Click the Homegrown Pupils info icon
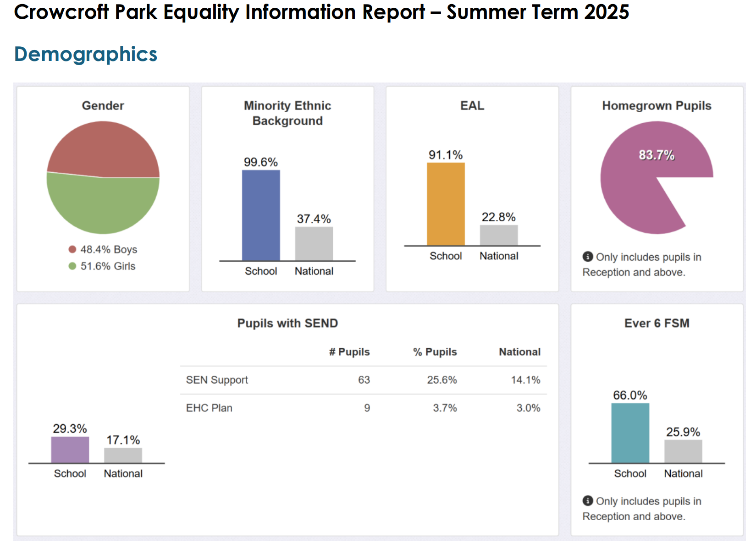 pyautogui.click(x=587, y=257)
